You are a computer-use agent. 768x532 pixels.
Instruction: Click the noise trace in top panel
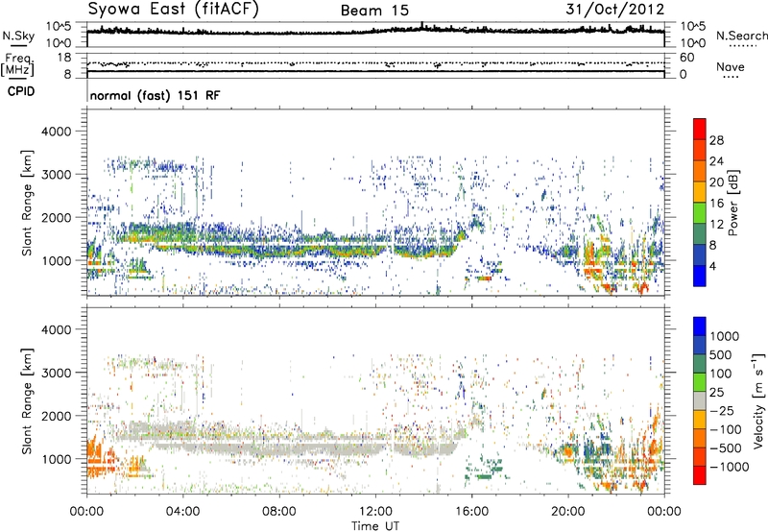(375, 31)
